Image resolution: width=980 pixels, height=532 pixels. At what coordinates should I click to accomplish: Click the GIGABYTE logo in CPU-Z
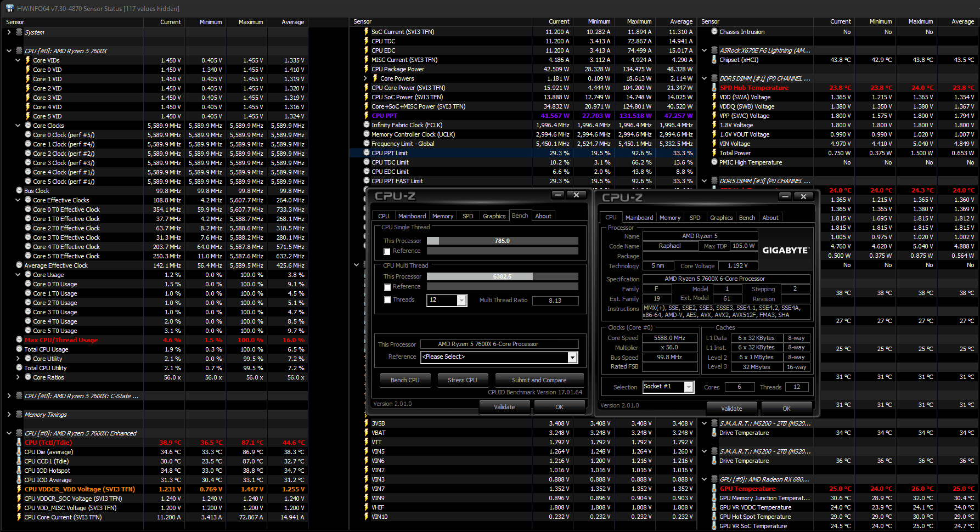[786, 250]
